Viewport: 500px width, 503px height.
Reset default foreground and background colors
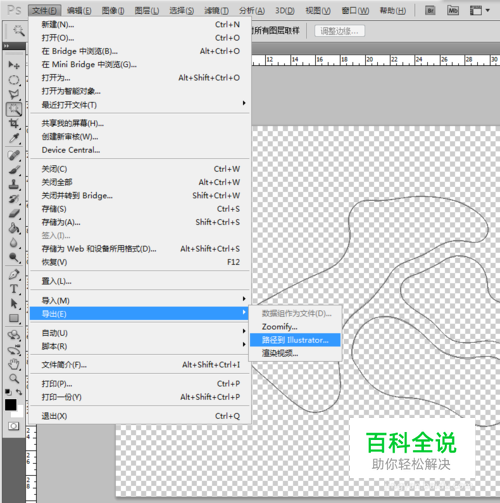tap(8, 392)
